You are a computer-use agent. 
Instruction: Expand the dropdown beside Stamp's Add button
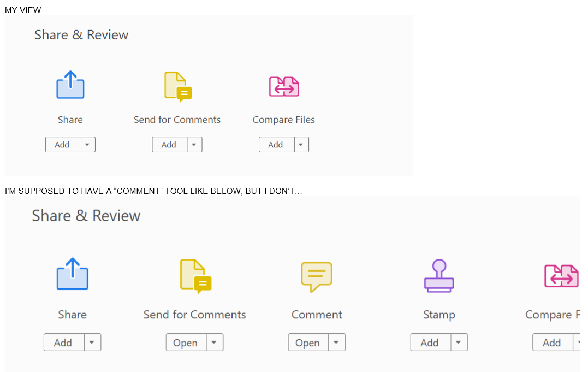[459, 342]
